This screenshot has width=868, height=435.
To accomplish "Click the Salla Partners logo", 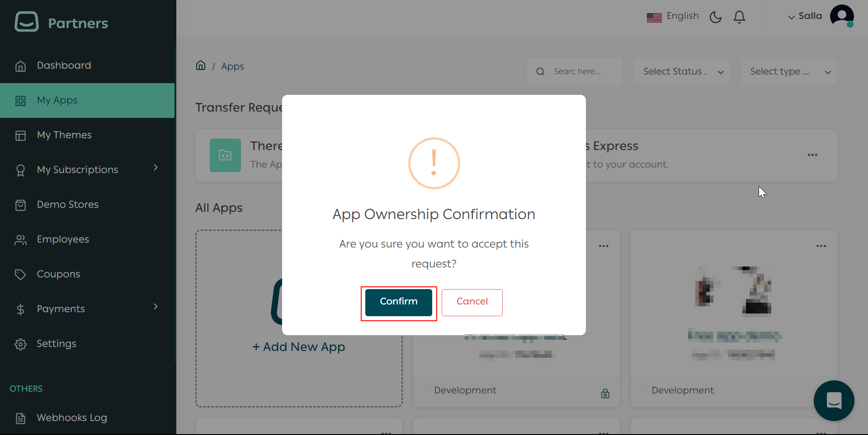I will coord(61,22).
